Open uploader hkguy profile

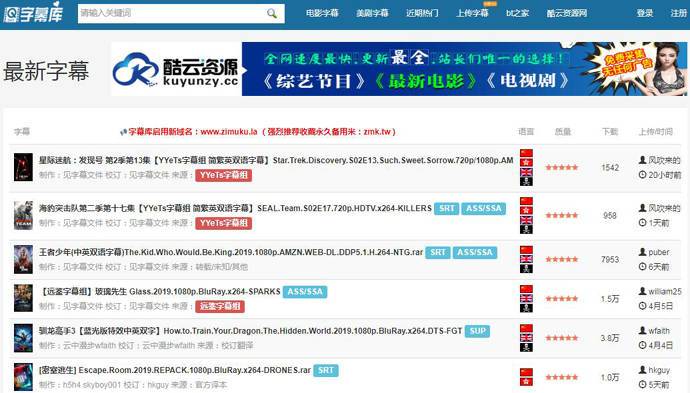(659, 370)
